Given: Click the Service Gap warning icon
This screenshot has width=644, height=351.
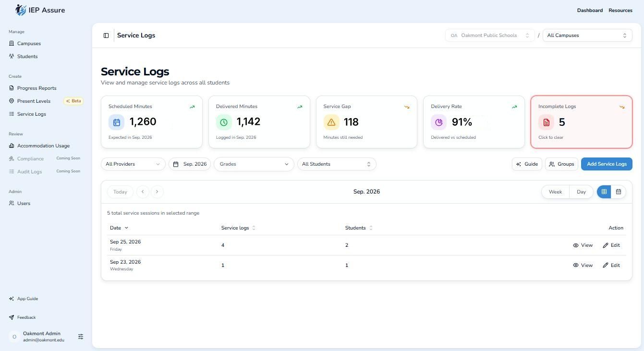Looking at the screenshot, I should (x=331, y=122).
